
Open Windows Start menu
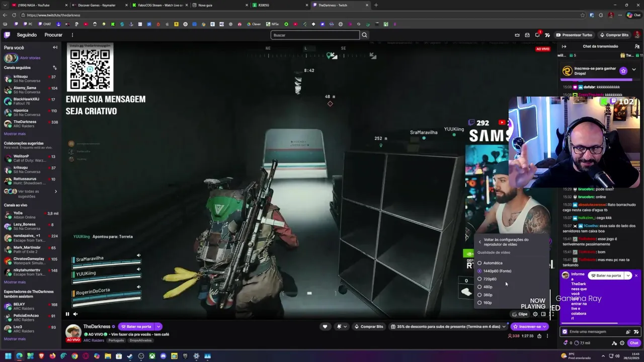click(8, 356)
